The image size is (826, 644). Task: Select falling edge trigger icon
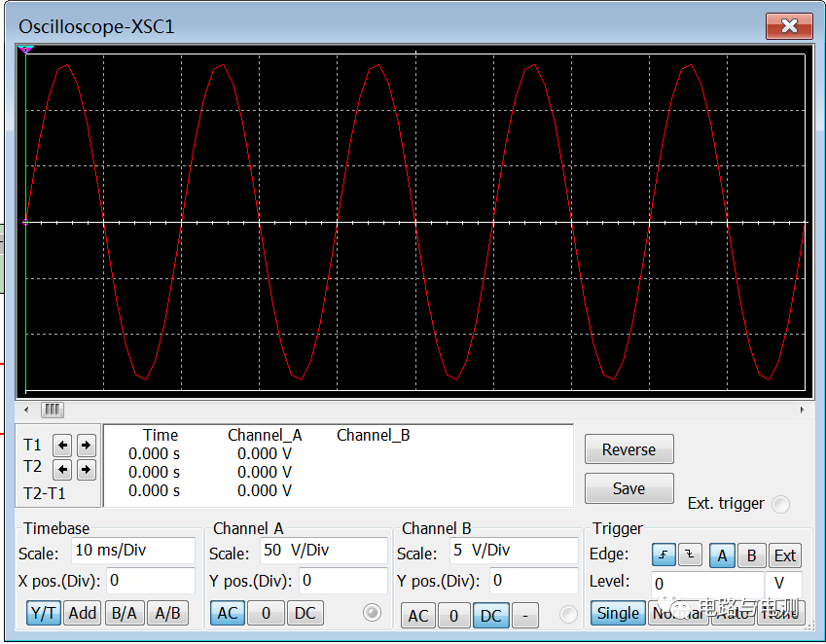[690, 555]
